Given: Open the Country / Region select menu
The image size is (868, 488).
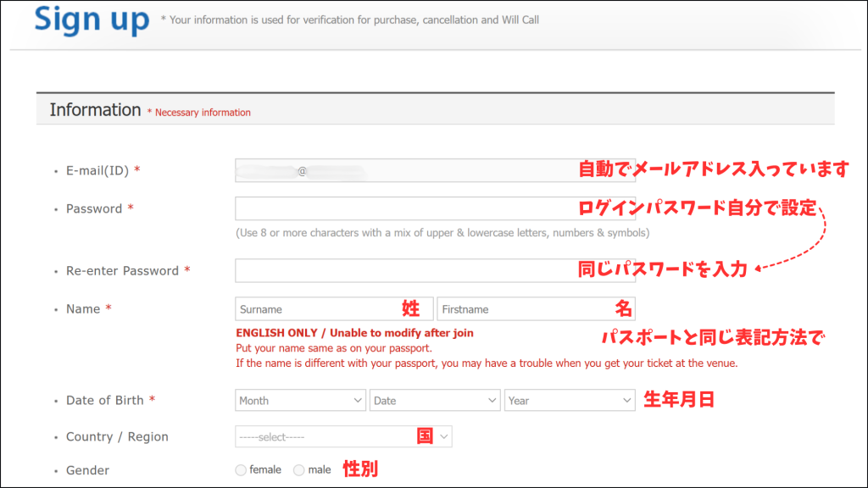Looking at the screenshot, I should point(343,436).
